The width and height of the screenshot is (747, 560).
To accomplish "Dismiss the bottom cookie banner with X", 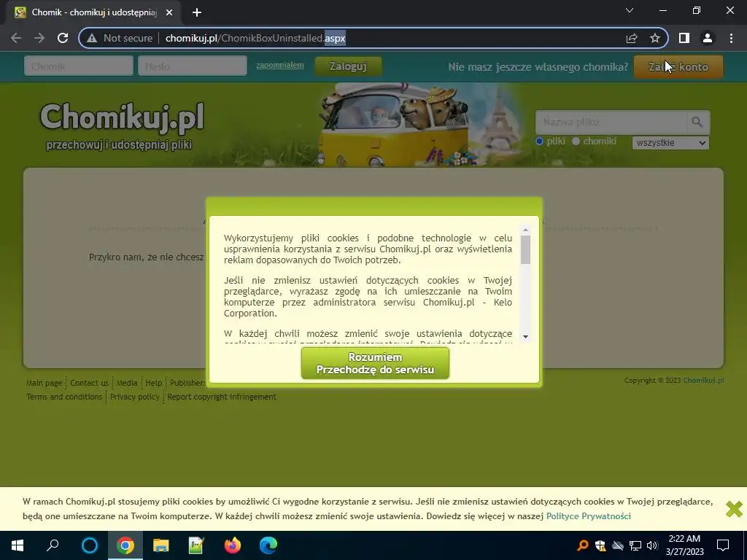I will tap(734, 508).
